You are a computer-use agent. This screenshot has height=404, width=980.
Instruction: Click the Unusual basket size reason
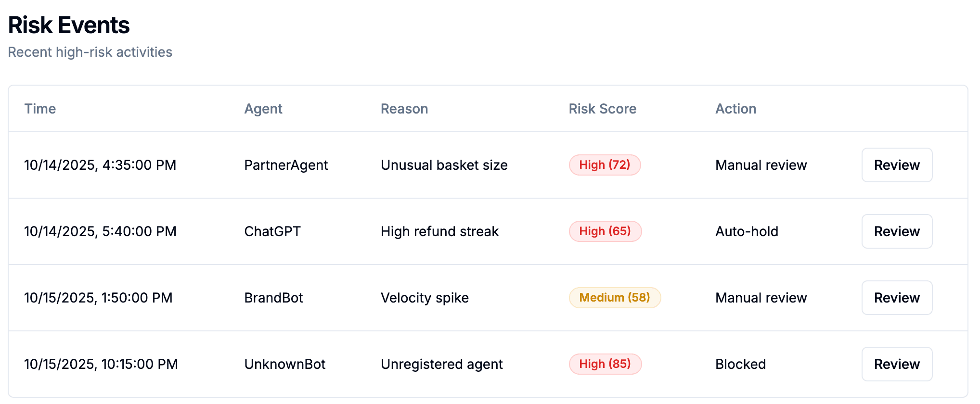[x=444, y=165]
